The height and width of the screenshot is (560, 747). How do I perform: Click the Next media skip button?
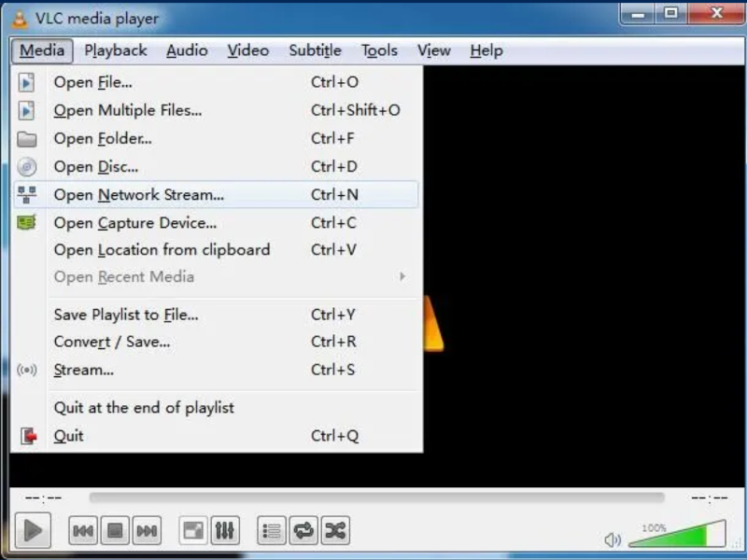pos(147,530)
